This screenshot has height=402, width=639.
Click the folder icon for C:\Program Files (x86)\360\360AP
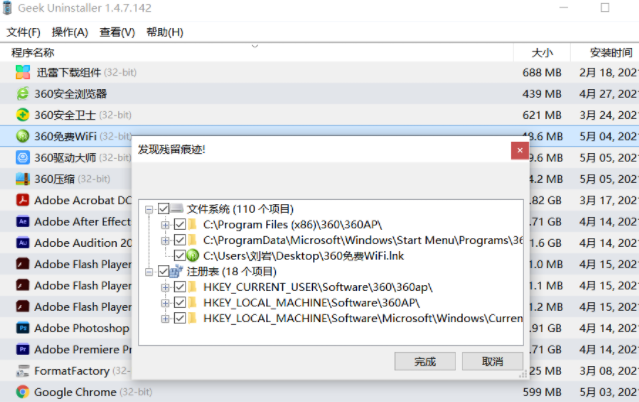(192, 224)
